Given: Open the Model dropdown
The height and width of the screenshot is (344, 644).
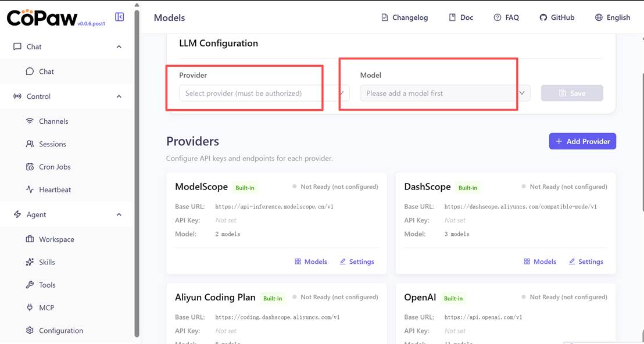Looking at the screenshot, I should click(445, 93).
